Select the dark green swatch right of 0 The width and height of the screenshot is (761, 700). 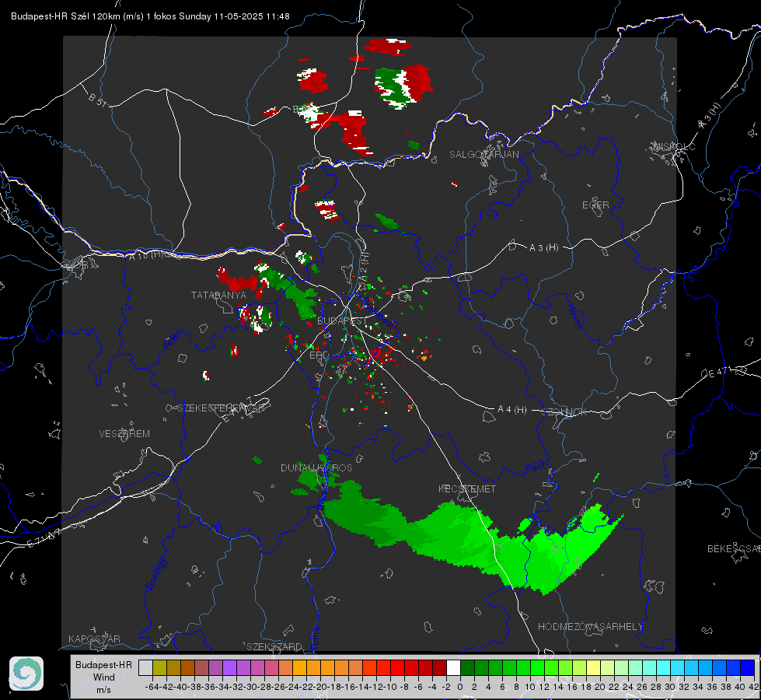(x=467, y=668)
